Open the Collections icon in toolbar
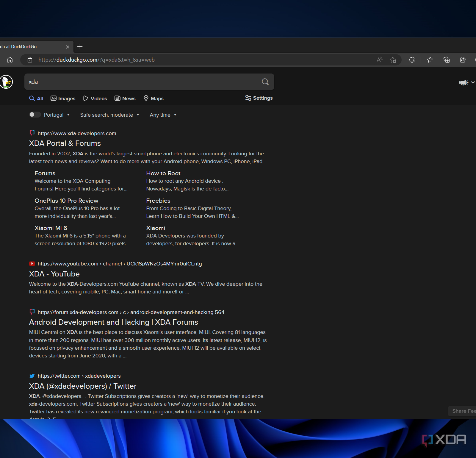Screen dimensions: 476x458 [x=447, y=60]
